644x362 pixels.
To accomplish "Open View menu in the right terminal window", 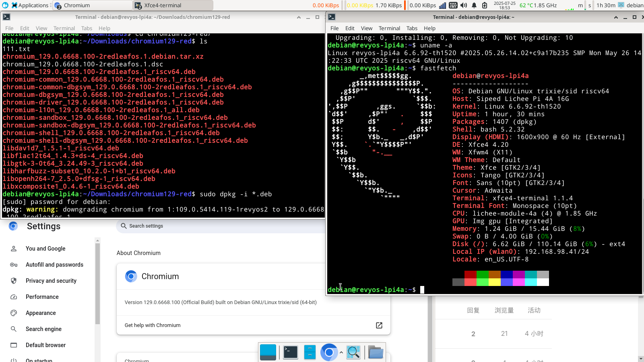I will [x=367, y=28].
